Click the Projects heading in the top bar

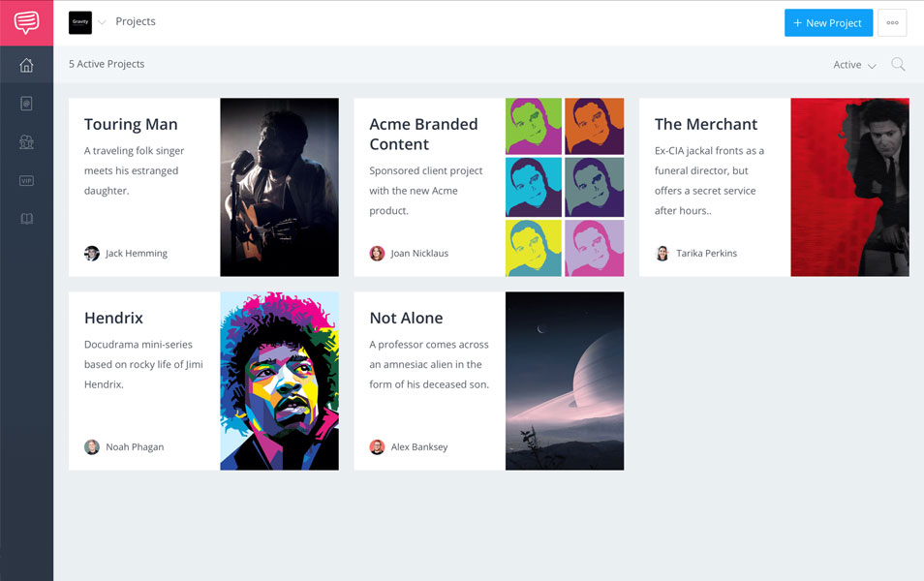(135, 21)
